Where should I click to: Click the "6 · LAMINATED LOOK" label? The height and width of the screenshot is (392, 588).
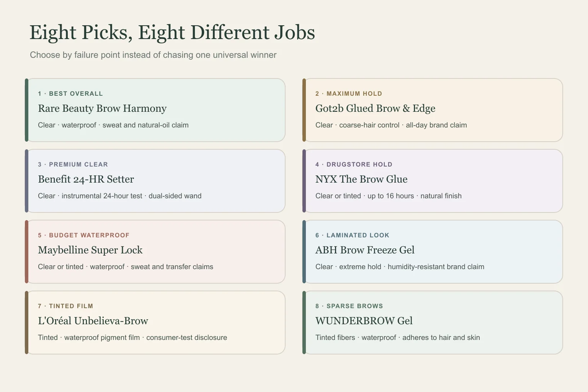352,235
